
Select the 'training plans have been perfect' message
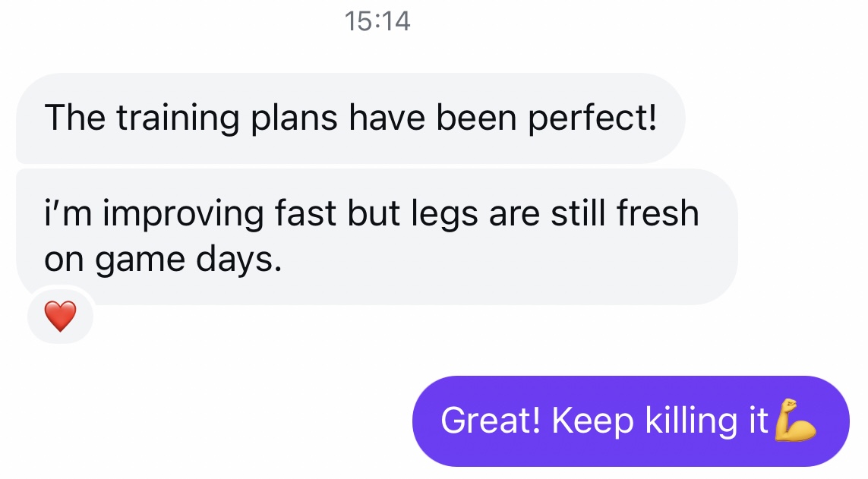pyautogui.click(x=349, y=118)
